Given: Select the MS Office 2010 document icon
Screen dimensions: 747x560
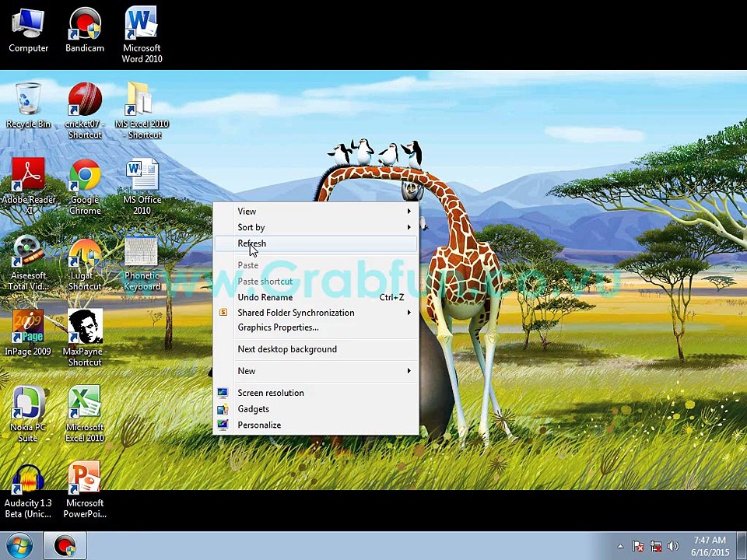Looking at the screenshot, I should (142, 187).
